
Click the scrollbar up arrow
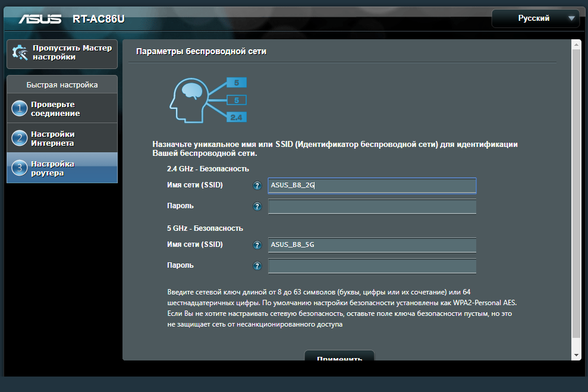[576, 45]
